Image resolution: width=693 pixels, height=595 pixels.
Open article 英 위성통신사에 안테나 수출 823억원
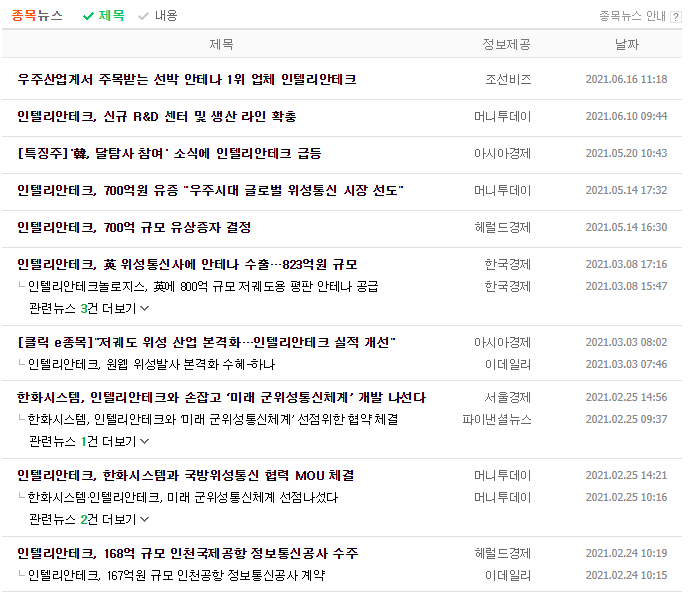click(x=187, y=264)
